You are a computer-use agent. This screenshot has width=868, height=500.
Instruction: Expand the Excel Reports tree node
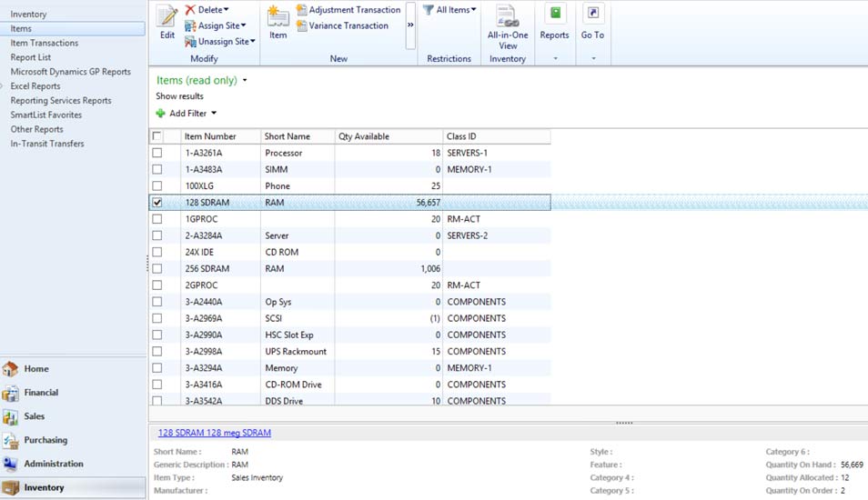tap(2, 86)
